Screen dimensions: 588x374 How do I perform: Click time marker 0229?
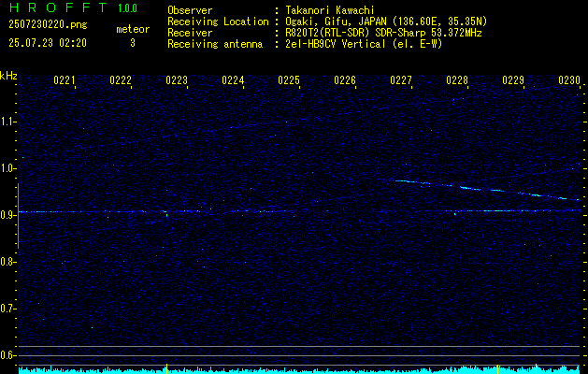click(x=513, y=80)
